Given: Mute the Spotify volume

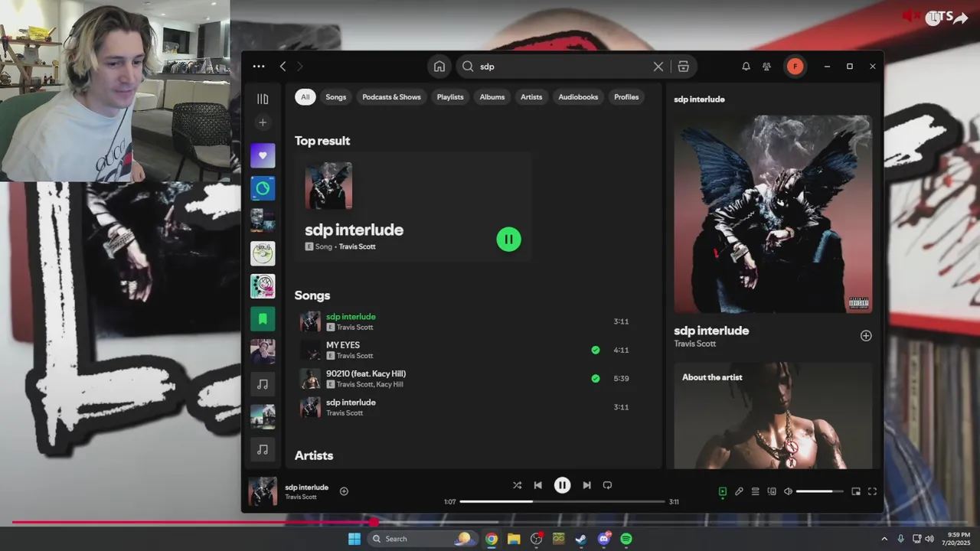Looking at the screenshot, I should coord(788,491).
